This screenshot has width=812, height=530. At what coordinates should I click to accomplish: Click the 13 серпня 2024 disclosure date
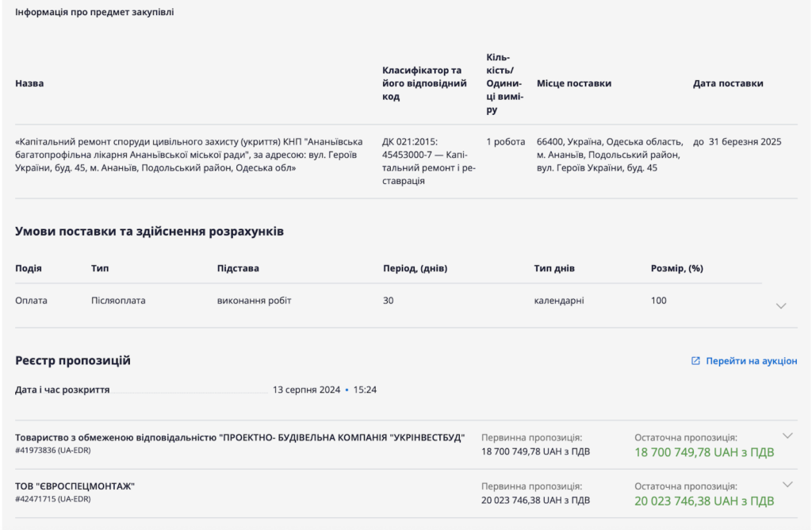click(306, 390)
